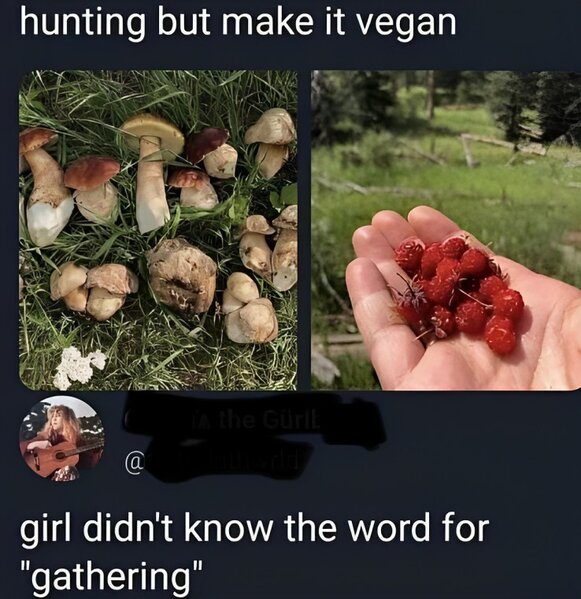Select the "hunting but make it vegan" caption

[x=238, y=24]
